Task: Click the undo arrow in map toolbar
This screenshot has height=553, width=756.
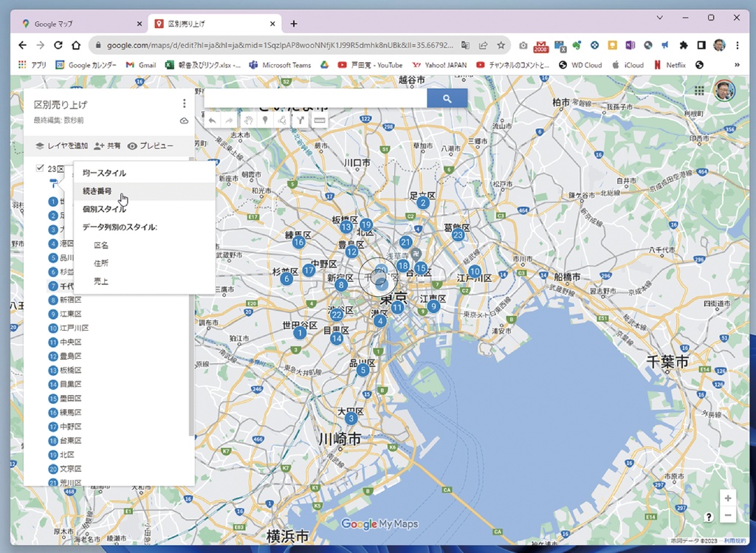Action: point(212,120)
